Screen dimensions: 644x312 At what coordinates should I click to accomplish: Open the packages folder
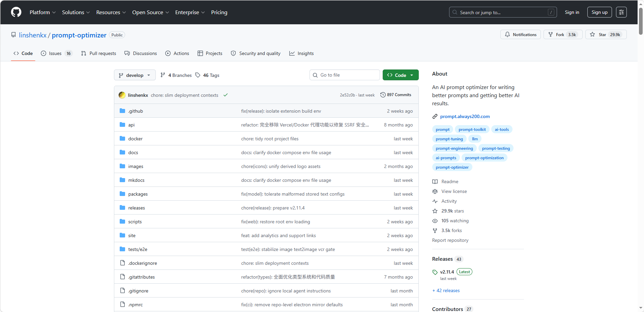138,194
